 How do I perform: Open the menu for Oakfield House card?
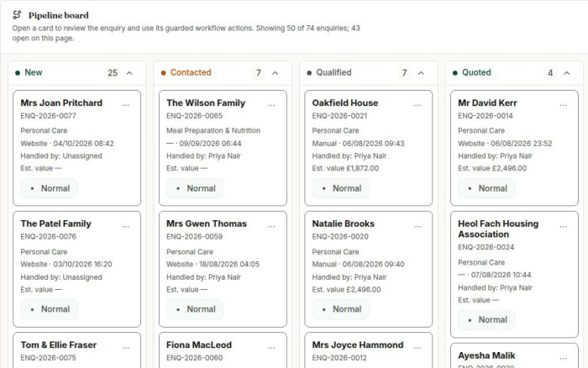pos(417,105)
